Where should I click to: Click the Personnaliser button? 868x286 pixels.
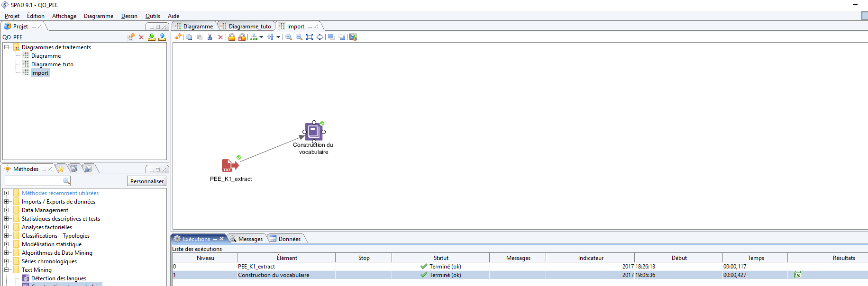[x=147, y=181]
